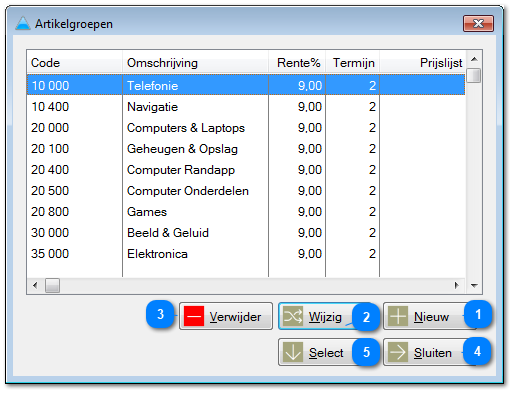513x393 pixels.
Task: Click the horizontal scrollbar left arrow
Action: click(35, 285)
